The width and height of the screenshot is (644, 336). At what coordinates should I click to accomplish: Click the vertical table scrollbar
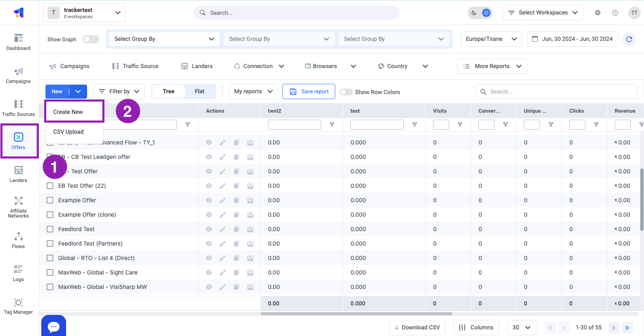[x=642, y=199]
